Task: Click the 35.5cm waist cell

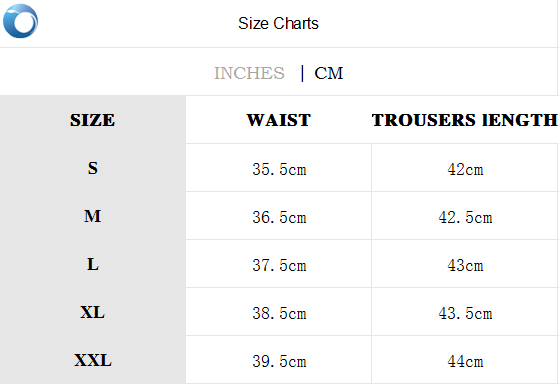Action: 279,169
